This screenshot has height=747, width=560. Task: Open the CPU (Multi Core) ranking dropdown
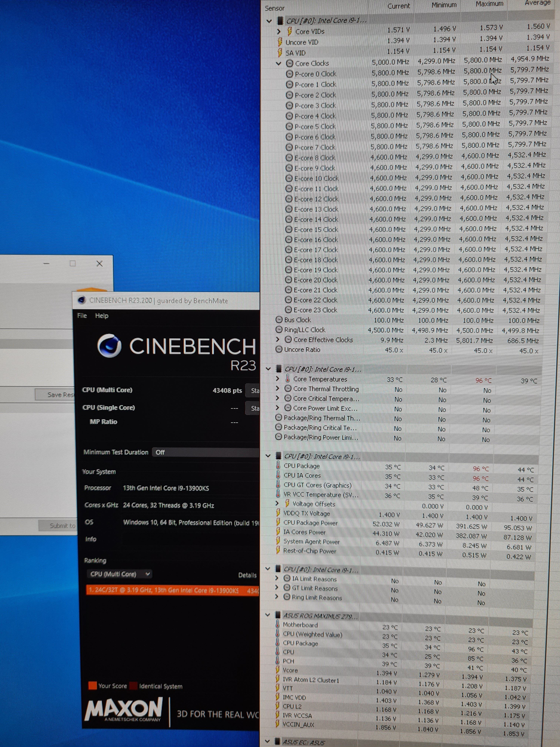coord(119,574)
